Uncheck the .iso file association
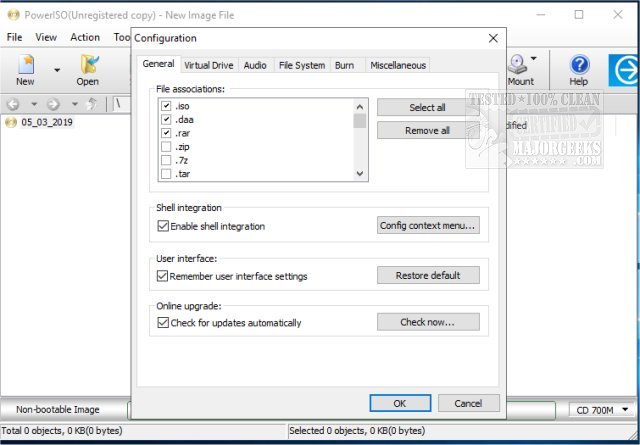 [166, 106]
